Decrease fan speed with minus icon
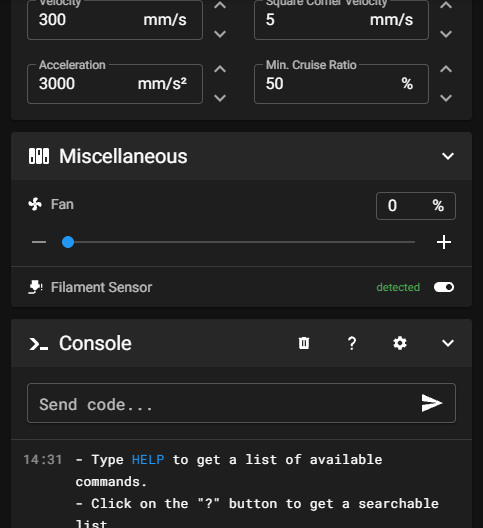483x528 pixels. coord(39,242)
